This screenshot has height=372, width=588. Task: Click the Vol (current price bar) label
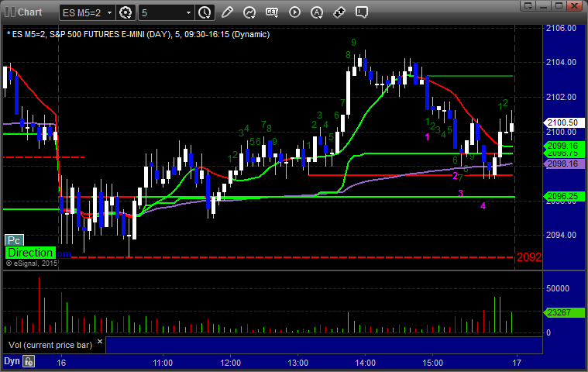tap(50, 345)
